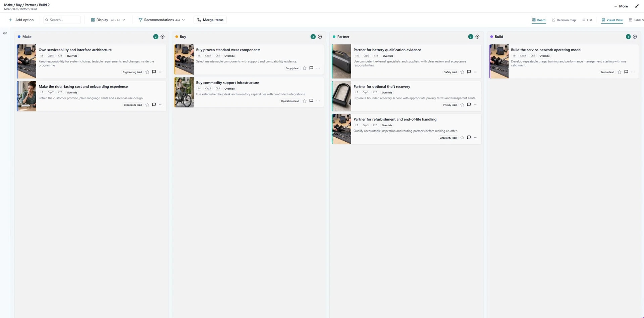
Task: Open comments on Own serviceability card
Action: tap(154, 72)
